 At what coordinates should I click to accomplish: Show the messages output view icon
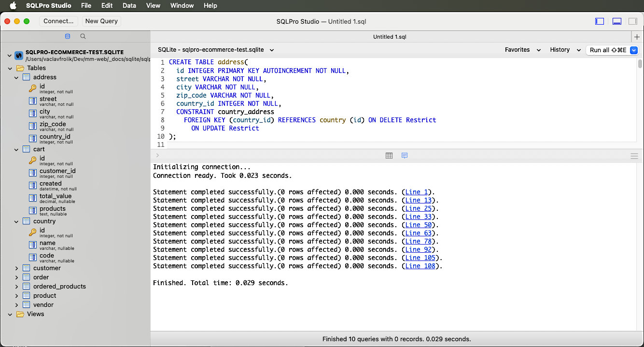pos(405,156)
